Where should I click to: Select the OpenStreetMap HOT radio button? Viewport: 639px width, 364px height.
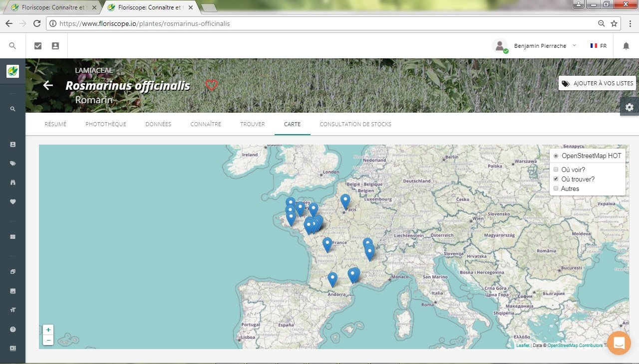point(556,156)
